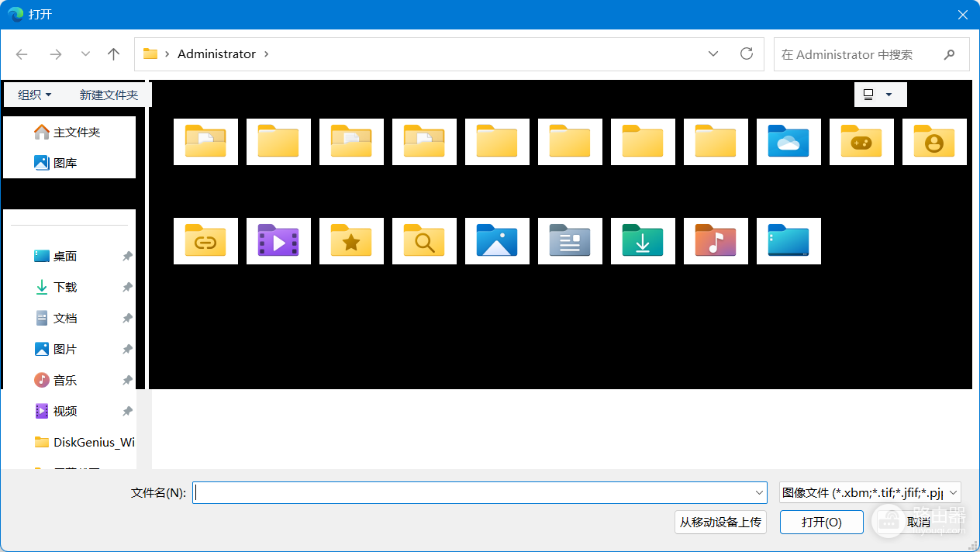Open the 组织 dropdown menu
Image resolution: width=980 pixels, height=552 pixels.
[x=35, y=95]
